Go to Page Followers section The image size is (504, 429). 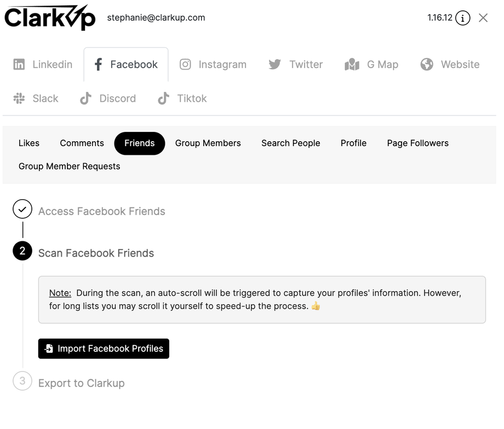[417, 143]
